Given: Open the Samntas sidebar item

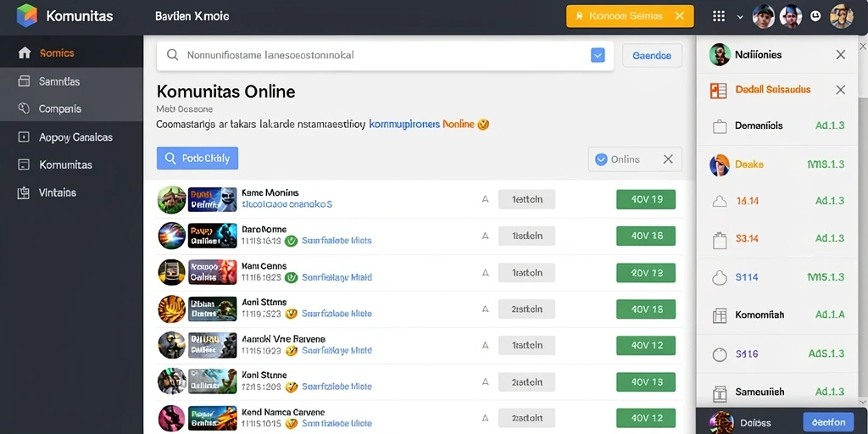Looking at the screenshot, I should [71, 81].
